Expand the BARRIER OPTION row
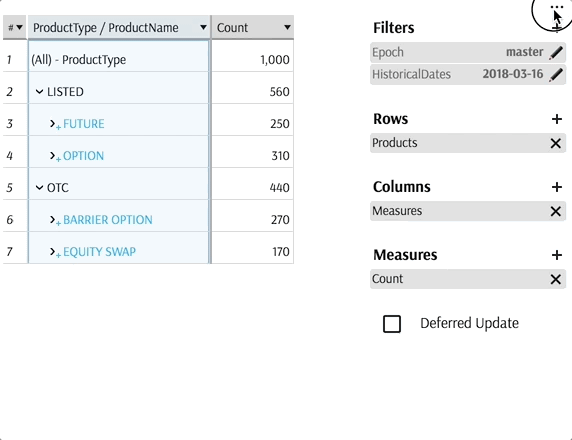 [x=53, y=220]
